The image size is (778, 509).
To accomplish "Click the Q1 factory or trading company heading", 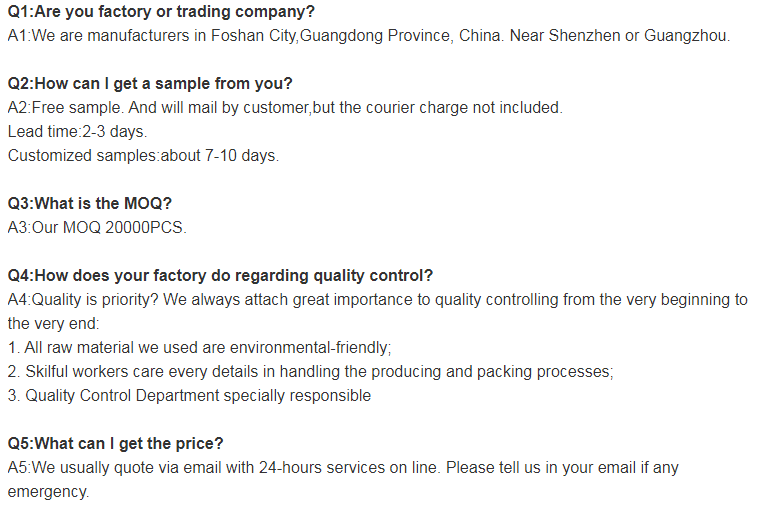I will (x=161, y=11).
